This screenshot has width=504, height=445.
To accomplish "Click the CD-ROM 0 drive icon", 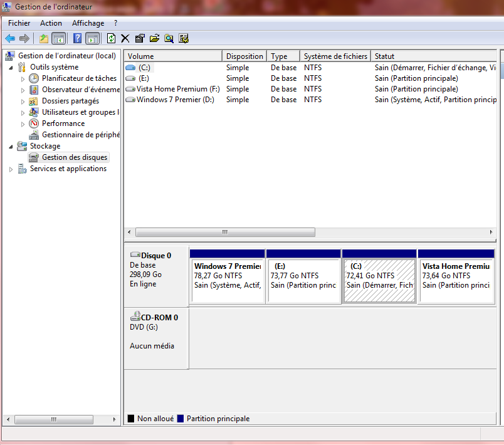I will (135, 316).
